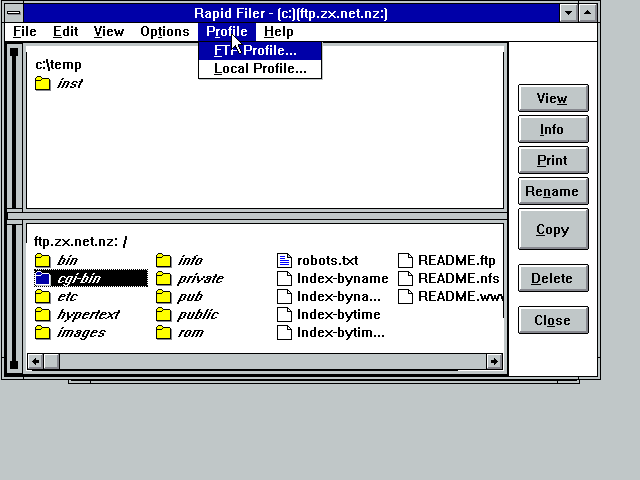Click the README.www file icon

(405, 296)
